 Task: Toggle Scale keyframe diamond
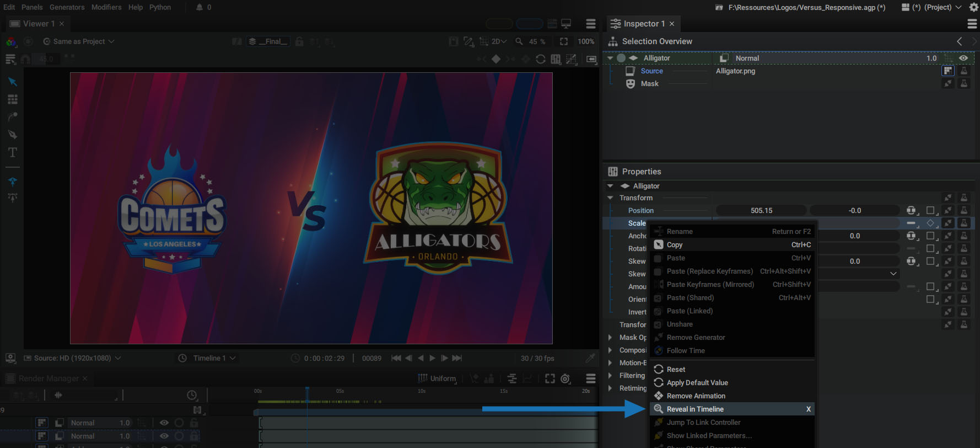(931, 223)
